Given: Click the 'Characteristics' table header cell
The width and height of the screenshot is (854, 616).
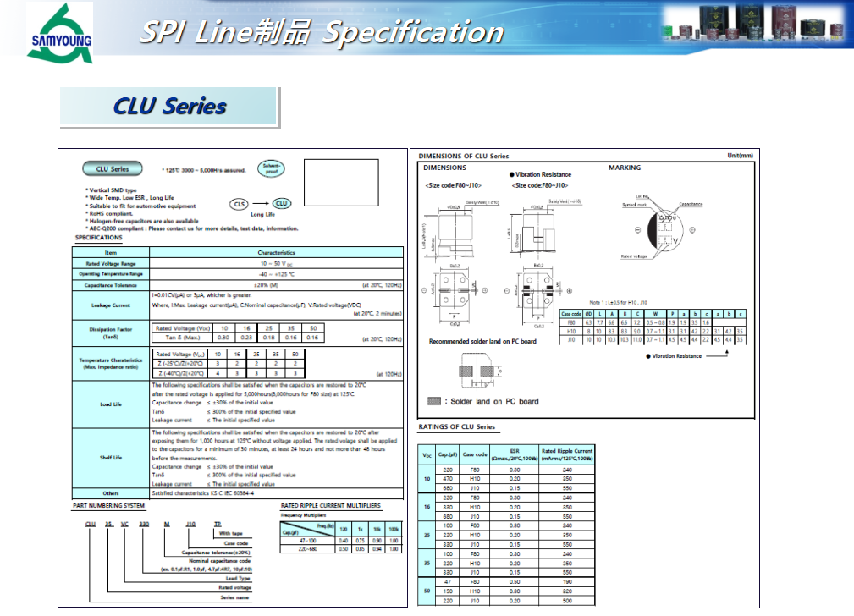Looking at the screenshot, I should tap(276, 253).
